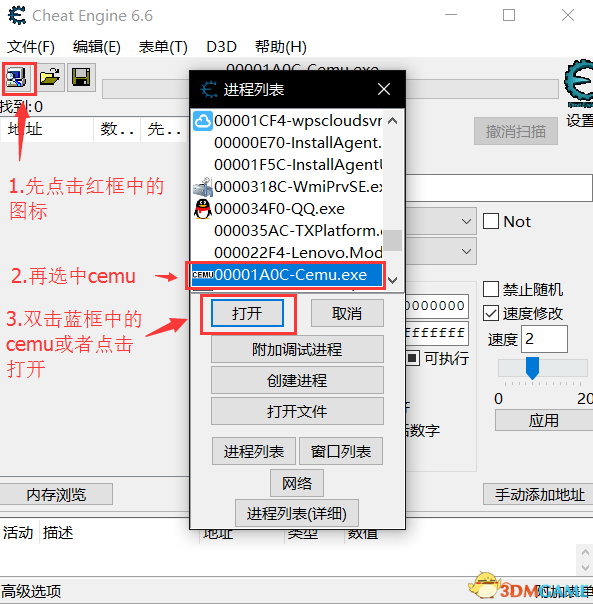Viewport: 593px width, 604px height.
Task: Click the address list scroll up arrow
Action: click(x=585, y=553)
